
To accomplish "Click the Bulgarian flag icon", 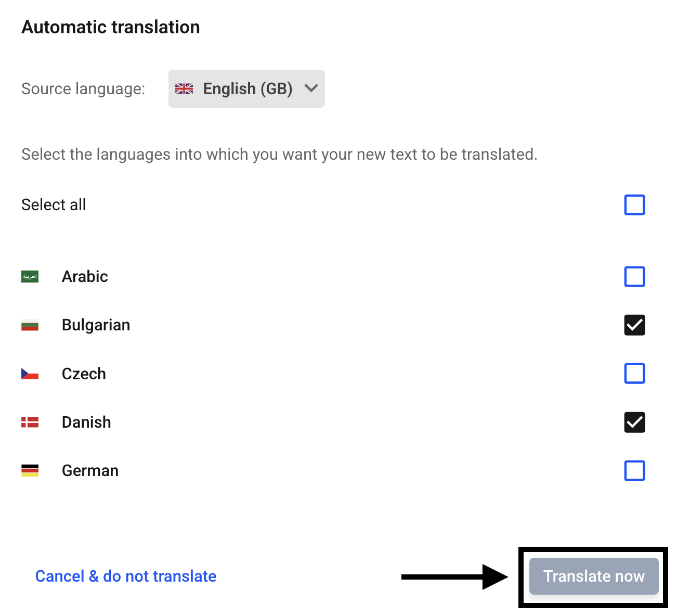I will [x=30, y=325].
